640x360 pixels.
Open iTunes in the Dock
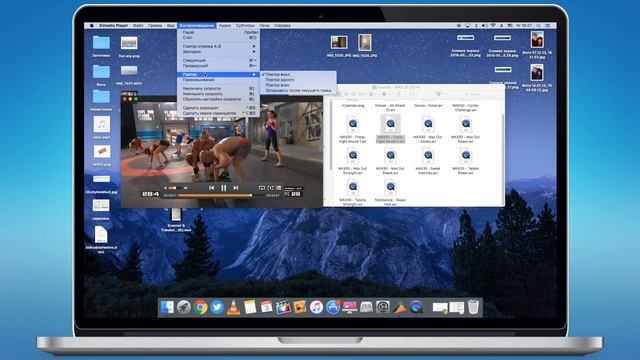point(316,307)
